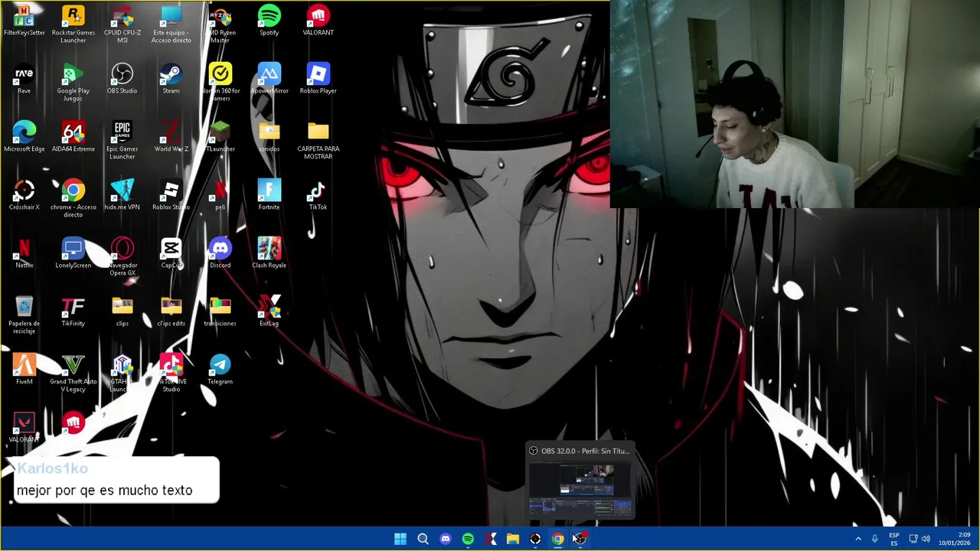Open the World War Z shortcut
The width and height of the screenshot is (980, 551).
click(171, 137)
